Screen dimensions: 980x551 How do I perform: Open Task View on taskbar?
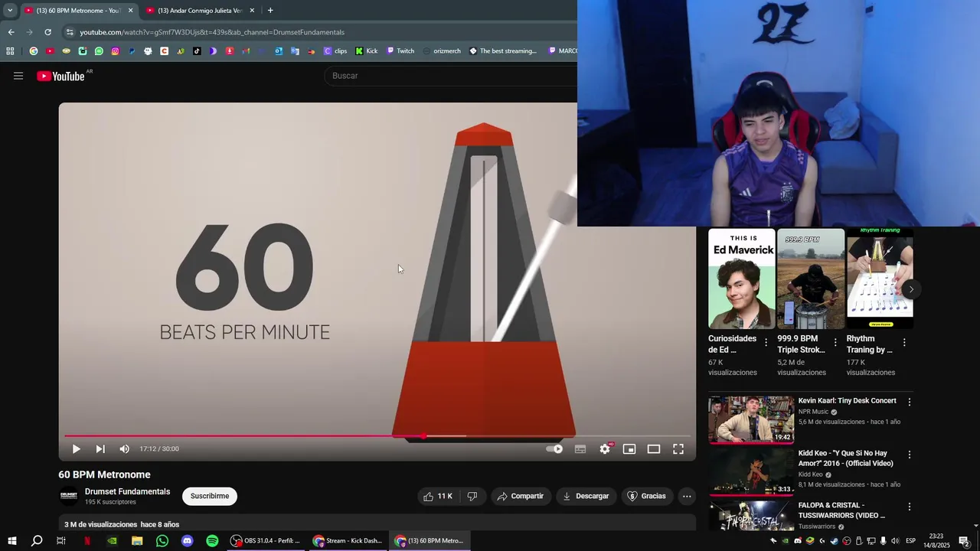61,541
